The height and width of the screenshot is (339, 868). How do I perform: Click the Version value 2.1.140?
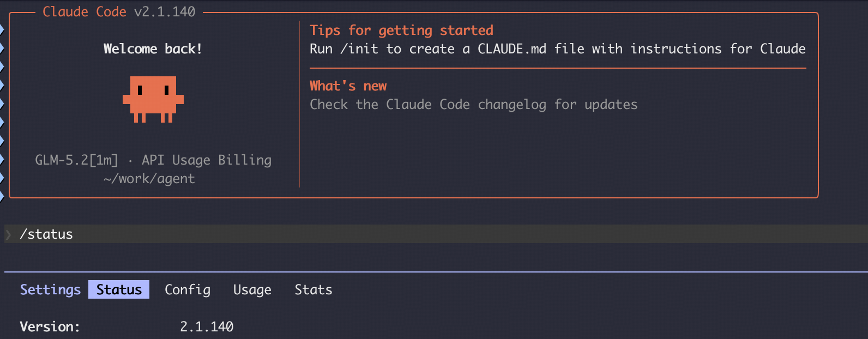click(x=207, y=326)
